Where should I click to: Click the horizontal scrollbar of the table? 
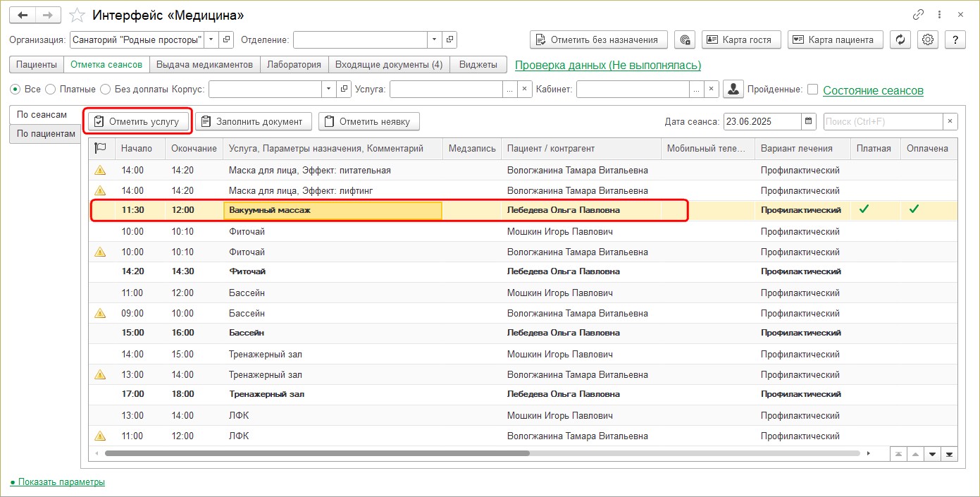coord(317,453)
